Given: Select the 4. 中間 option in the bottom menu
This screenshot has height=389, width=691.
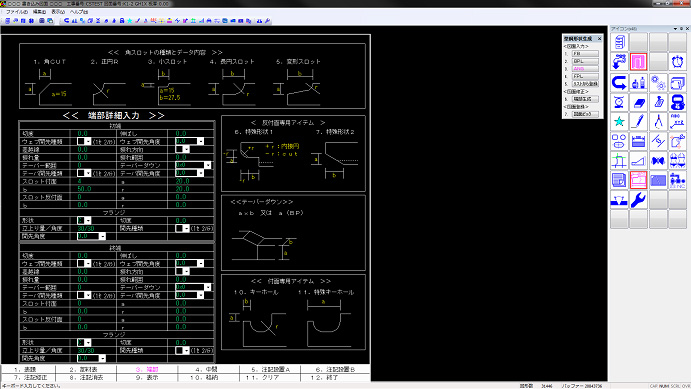Looking at the screenshot, I should (x=206, y=369).
